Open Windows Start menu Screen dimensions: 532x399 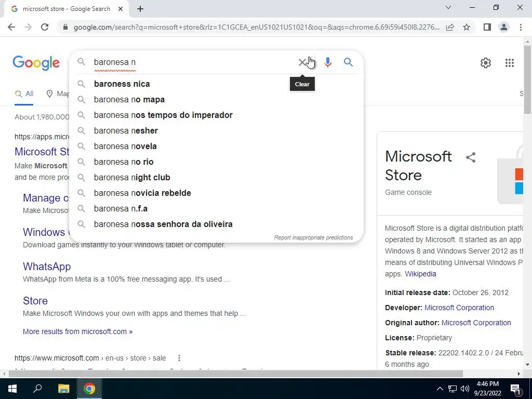point(12,389)
